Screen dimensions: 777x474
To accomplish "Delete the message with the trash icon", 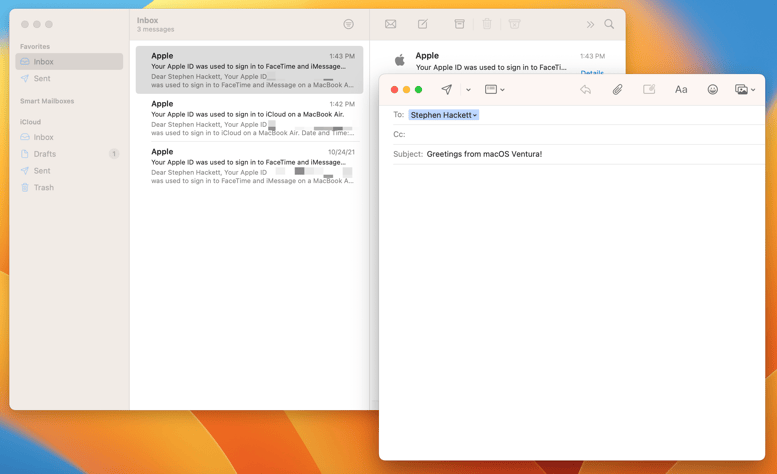I will pos(487,24).
